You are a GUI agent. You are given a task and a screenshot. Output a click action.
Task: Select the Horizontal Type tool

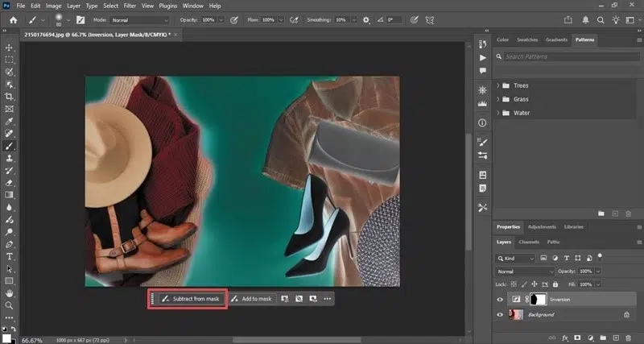[x=9, y=256]
